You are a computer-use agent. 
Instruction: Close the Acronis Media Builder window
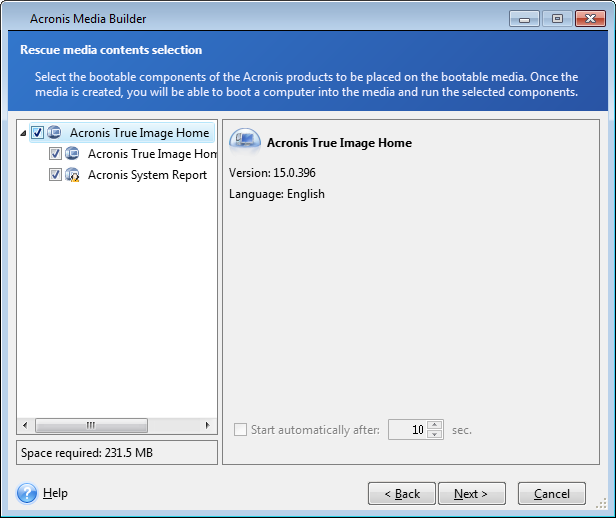point(590,19)
